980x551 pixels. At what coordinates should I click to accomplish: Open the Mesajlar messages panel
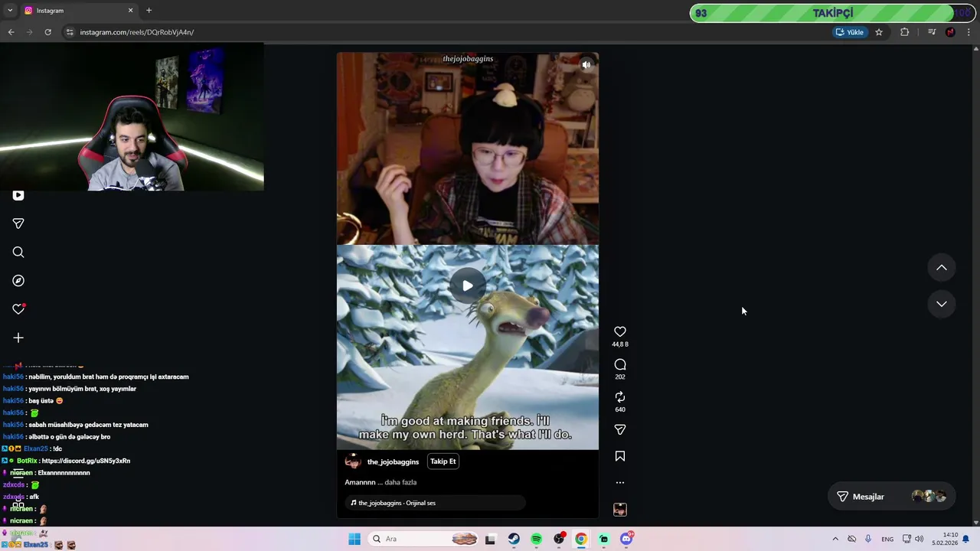[892, 497]
